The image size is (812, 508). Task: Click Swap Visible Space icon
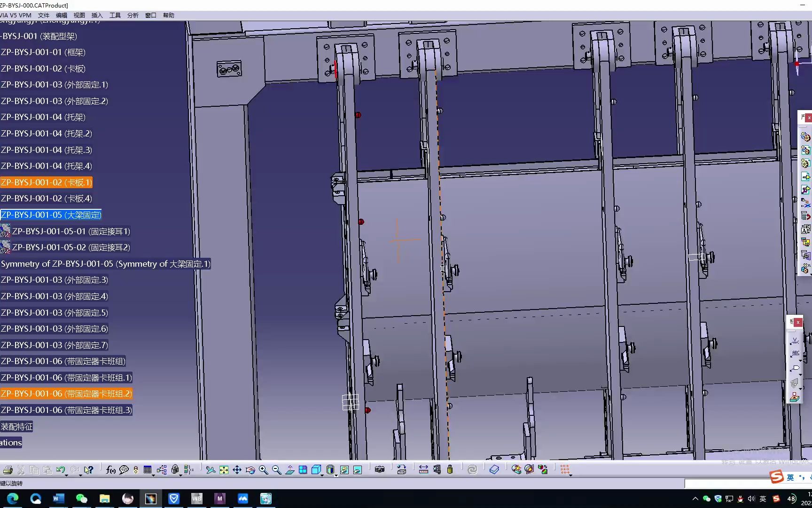(357, 469)
